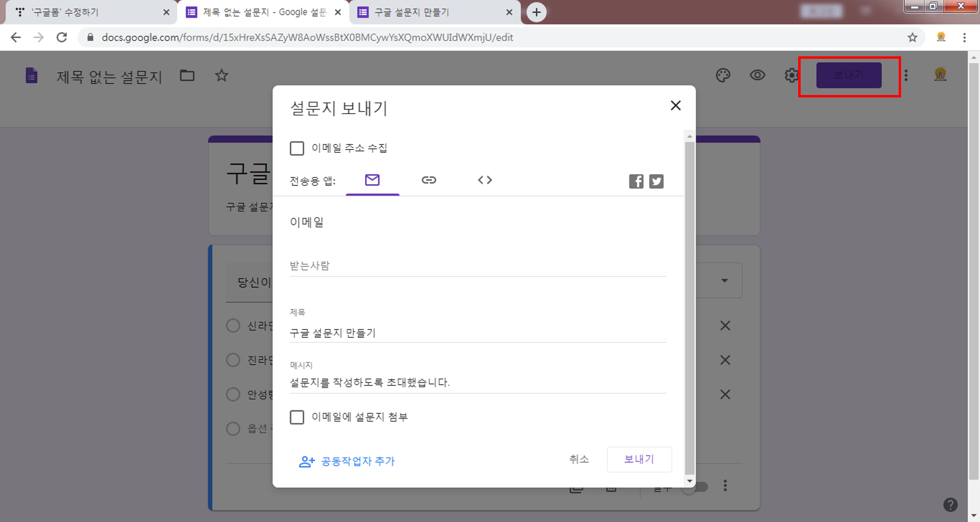Open the account avatar in Forms header
980x522 pixels.
click(x=940, y=74)
